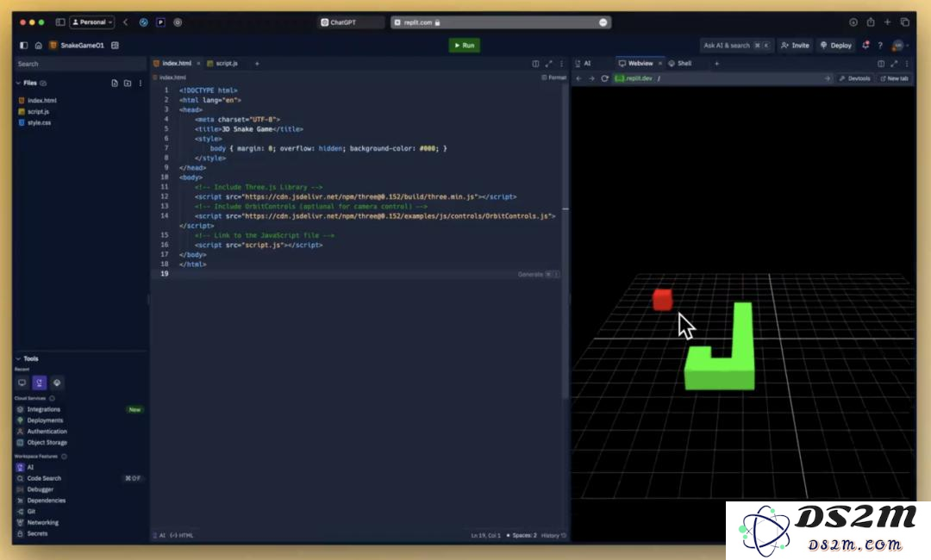Open Deployments tool

pyautogui.click(x=45, y=420)
